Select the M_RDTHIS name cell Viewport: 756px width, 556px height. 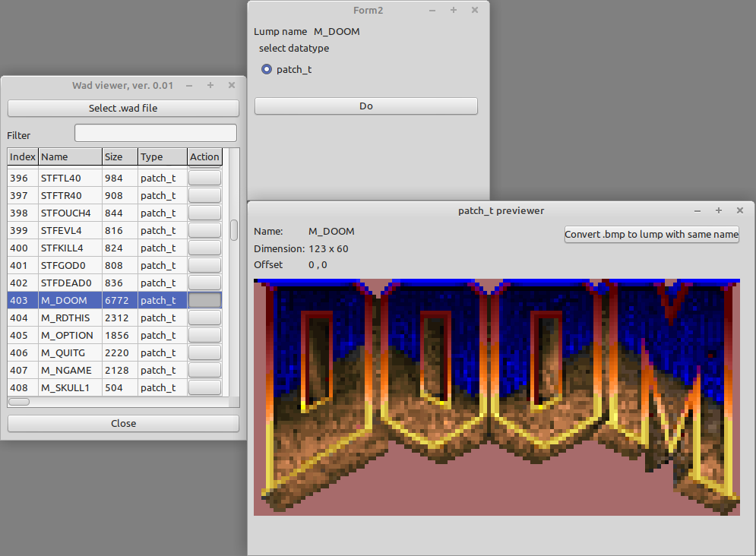coord(71,317)
